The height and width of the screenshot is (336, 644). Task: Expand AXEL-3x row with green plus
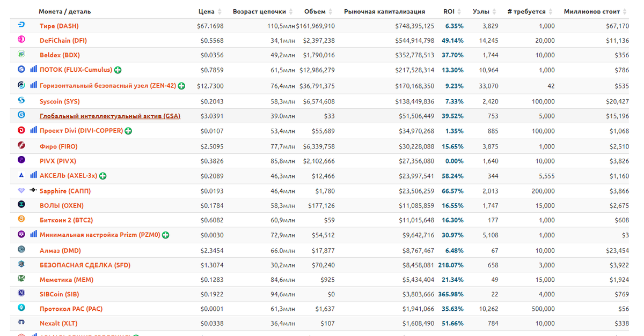[103, 176]
